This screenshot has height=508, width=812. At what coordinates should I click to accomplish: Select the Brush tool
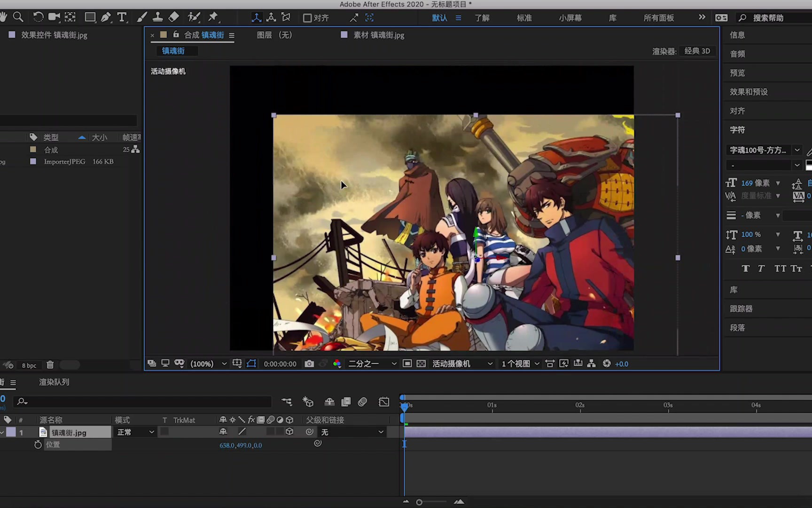point(142,17)
